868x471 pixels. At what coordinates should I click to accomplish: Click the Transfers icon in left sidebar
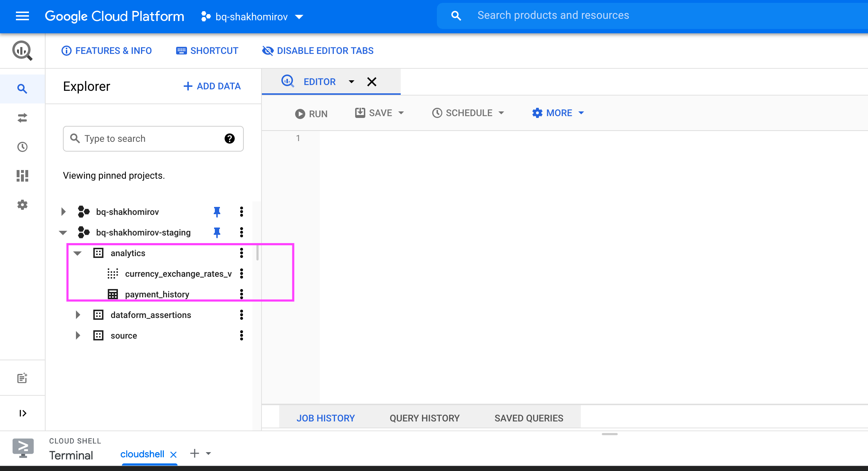(22, 118)
